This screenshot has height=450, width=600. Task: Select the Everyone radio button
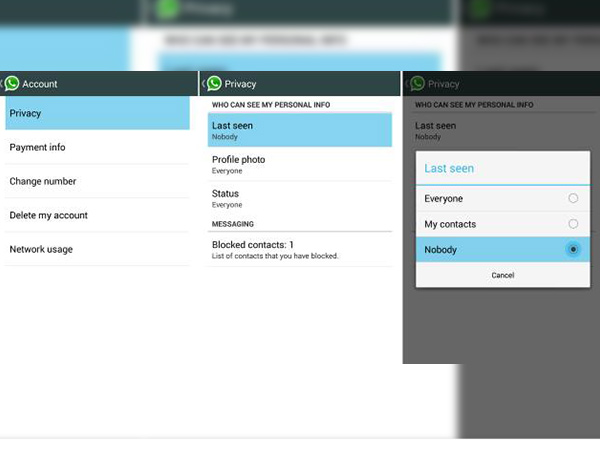pos(573,199)
